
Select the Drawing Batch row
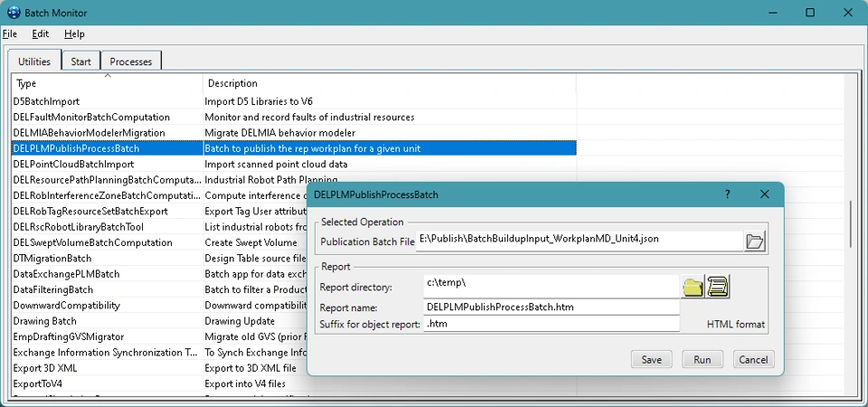108,321
